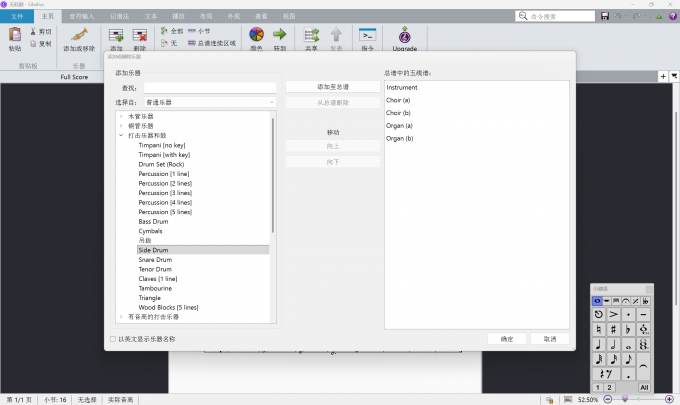Select the eighth note on keypad

tap(628, 359)
